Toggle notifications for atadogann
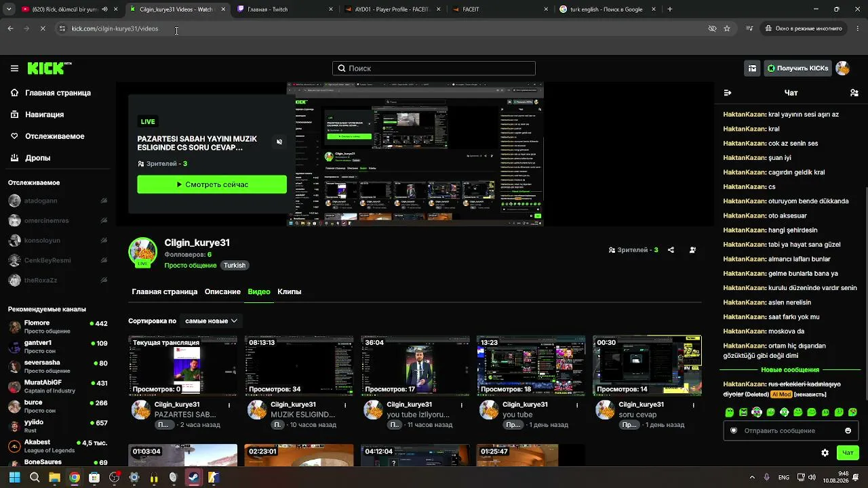868x488 pixels. point(104,201)
